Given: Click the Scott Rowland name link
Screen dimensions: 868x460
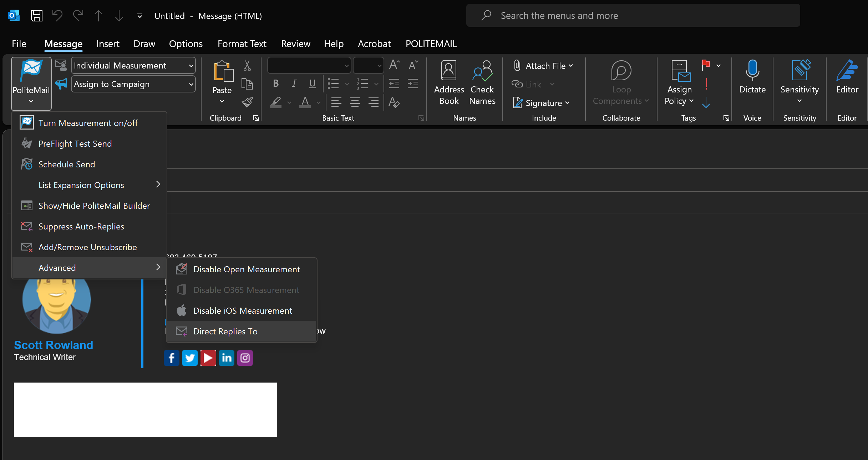Looking at the screenshot, I should coord(54,345).
